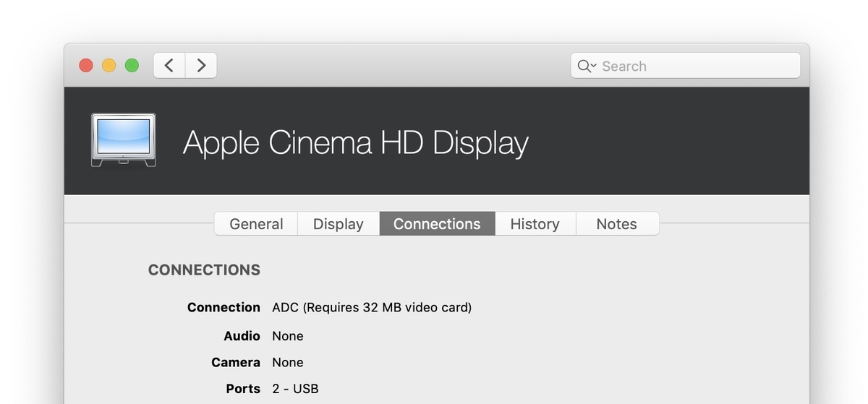The height and width of the screenshot is (404, 868).
Task: Close the window with the red button
Action: coord(86,66)
